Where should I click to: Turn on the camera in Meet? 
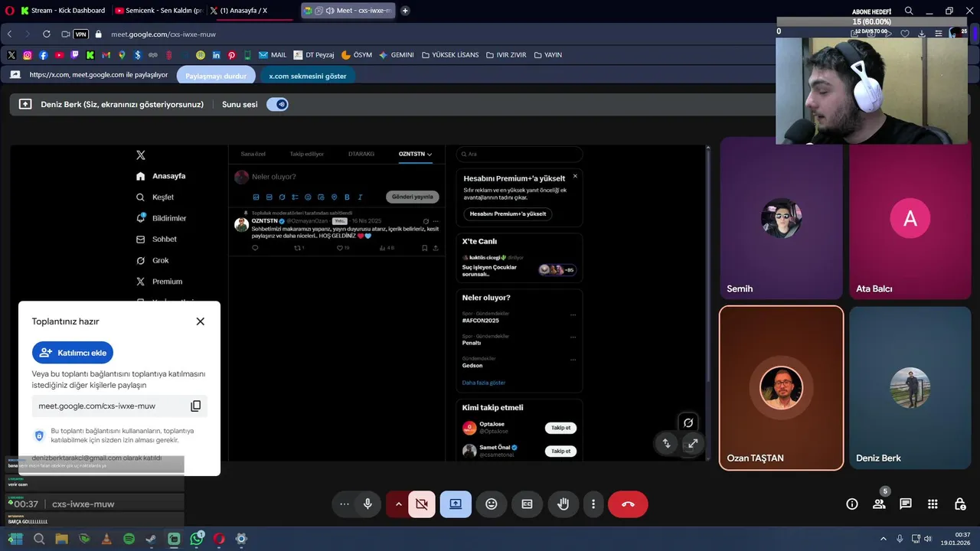[x=421, y=504]
